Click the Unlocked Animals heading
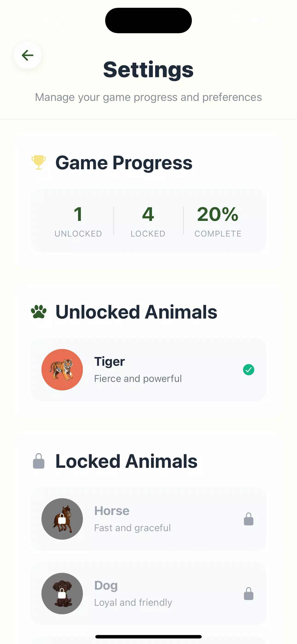Image resolution: width=297 pixels, height=644 pixels. point(136,312)
